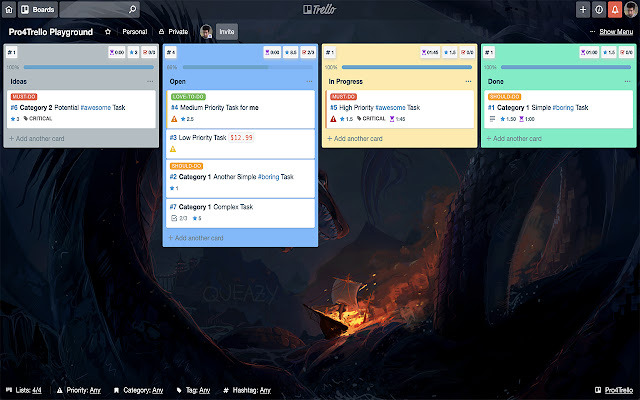Open the Boards menu button
The height and width of the screenshot is (400, 640).
[38, 9]
